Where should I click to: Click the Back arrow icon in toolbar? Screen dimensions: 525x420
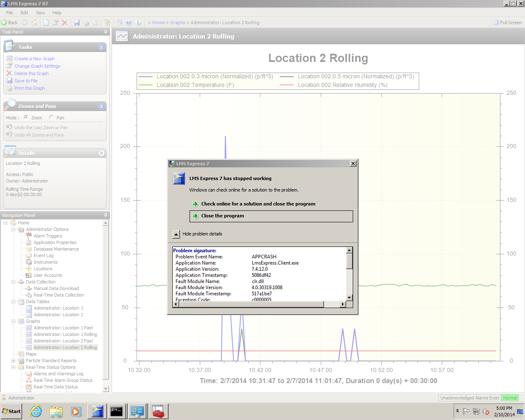point(4,23)
